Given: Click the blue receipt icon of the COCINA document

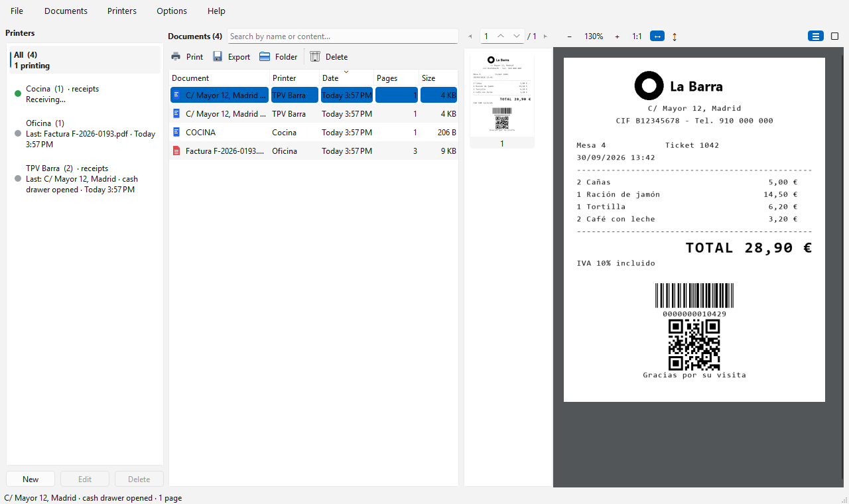Looking at the screenshot, I should click(176, 133).
